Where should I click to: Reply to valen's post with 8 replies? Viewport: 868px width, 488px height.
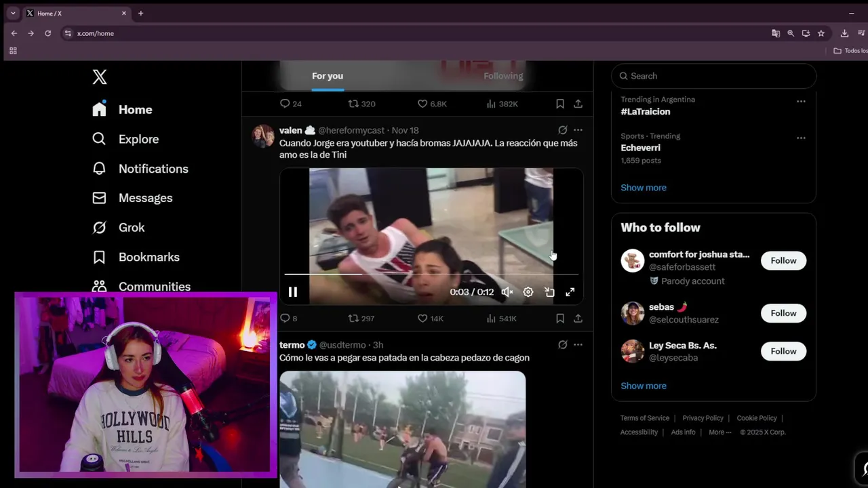click(289, 318)
